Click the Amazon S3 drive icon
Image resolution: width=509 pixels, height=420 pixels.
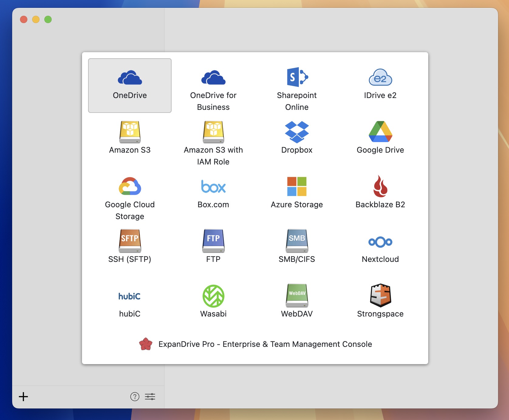(x=130, y=132)
